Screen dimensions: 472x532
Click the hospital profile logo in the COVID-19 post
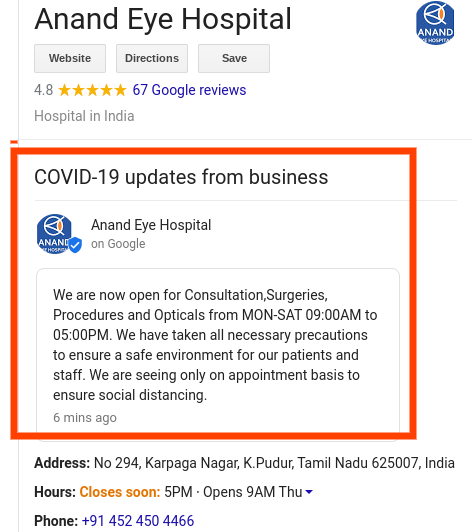(x=54, y=234)
